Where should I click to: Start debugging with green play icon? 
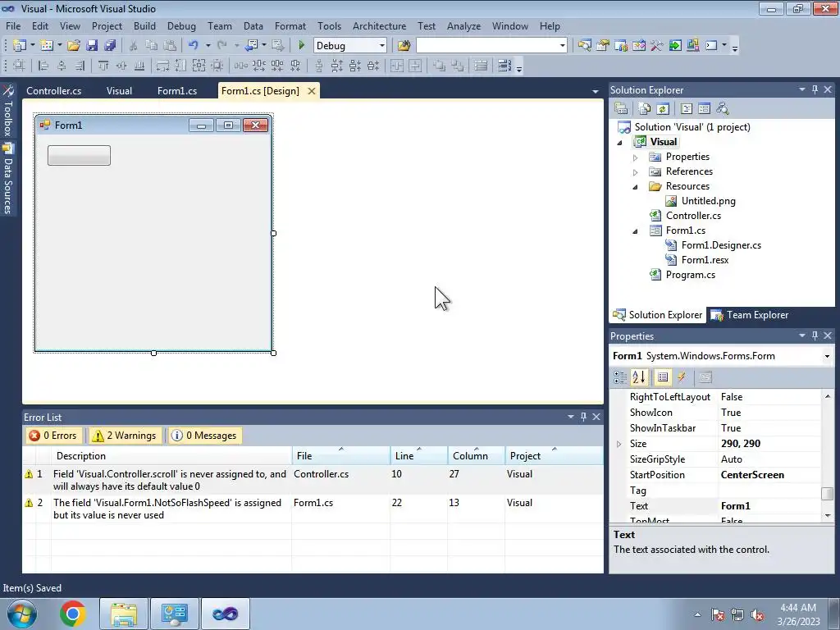coord(301,46)
